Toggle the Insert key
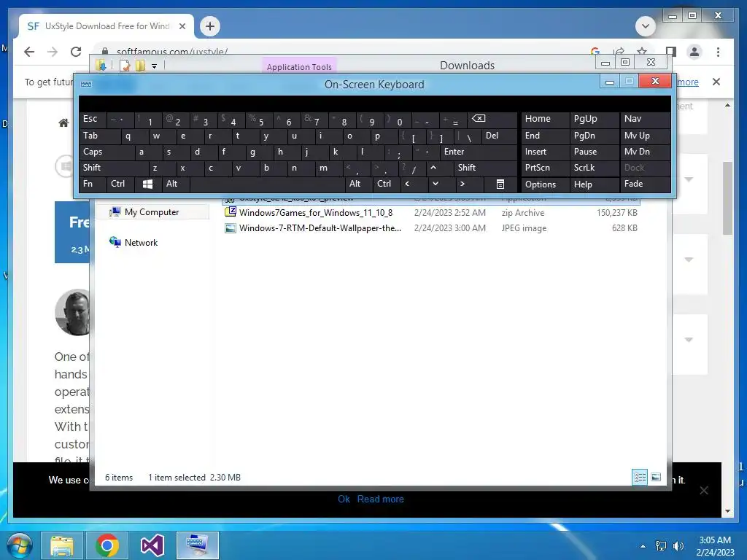747x560 pixels. click(x=545, y=152)
